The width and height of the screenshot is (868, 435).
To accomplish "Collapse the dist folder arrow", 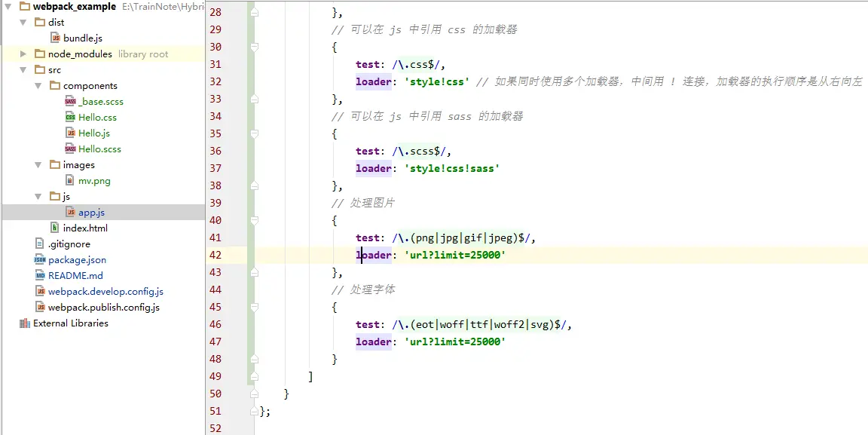I will click(23, 23).
